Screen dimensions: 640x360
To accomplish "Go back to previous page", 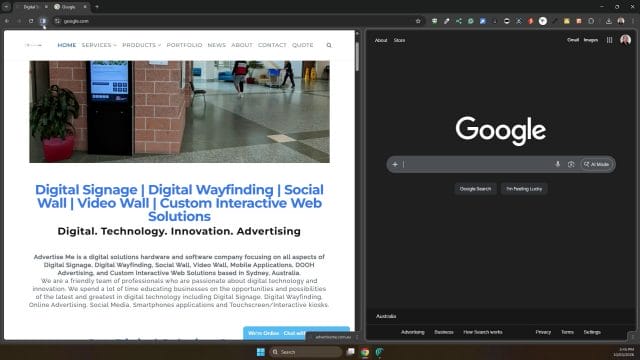I will (7, 21).
